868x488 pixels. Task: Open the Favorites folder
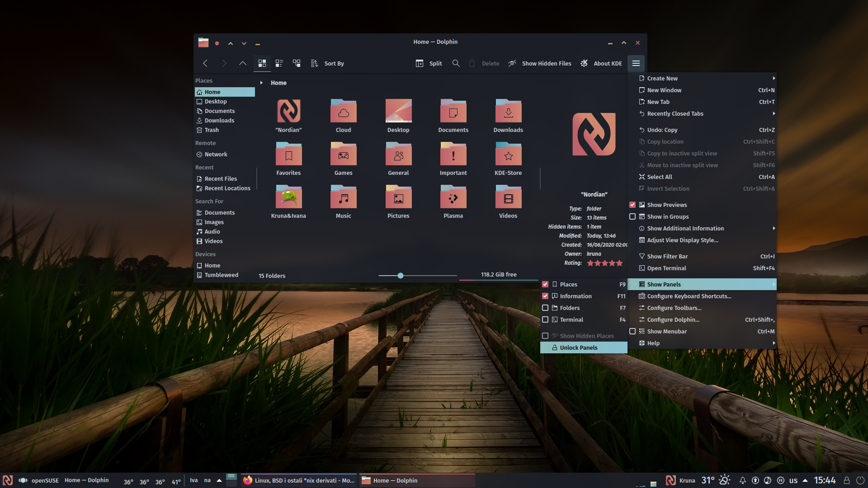288,159
